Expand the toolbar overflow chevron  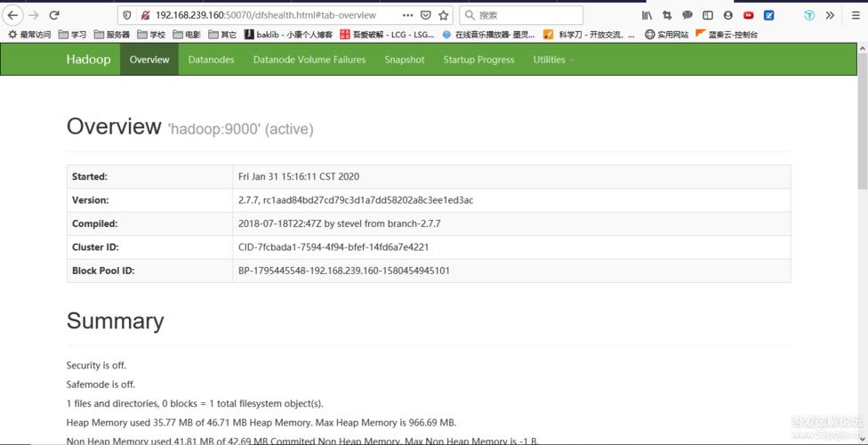829,15
